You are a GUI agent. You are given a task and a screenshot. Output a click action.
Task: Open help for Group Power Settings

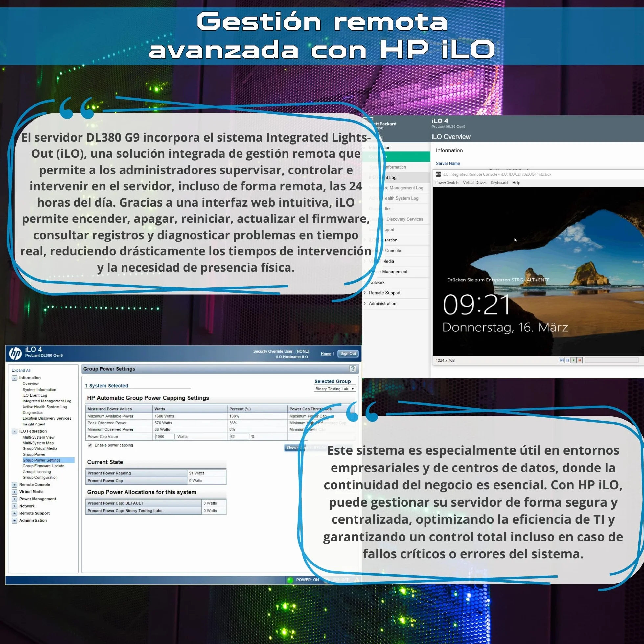click(x=353, y=369)
